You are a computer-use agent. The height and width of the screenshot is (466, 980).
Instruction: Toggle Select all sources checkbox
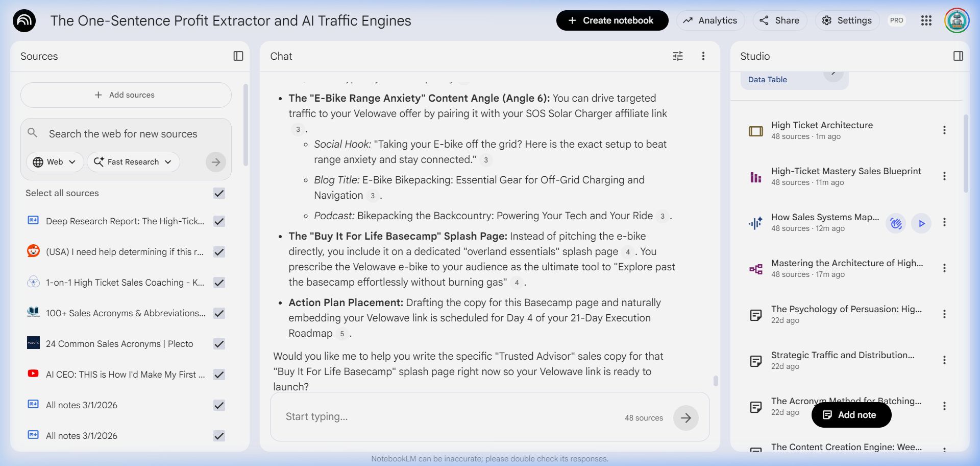(x=219, y=193)
